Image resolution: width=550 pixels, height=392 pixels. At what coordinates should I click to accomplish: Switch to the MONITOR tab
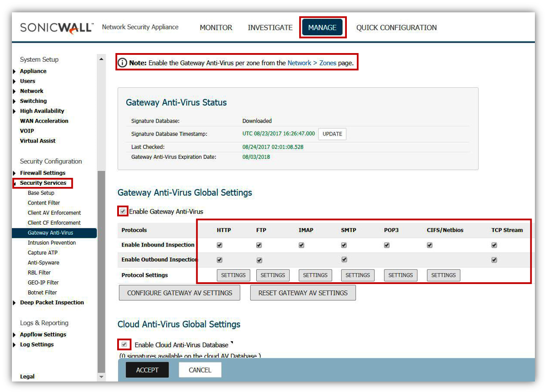point(216,27)
